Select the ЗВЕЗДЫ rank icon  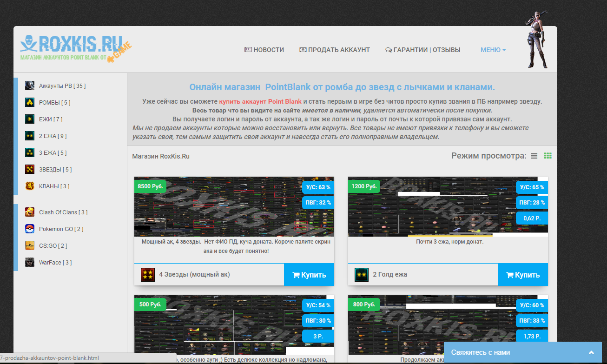pyautogui.click(x=30, y=169)
